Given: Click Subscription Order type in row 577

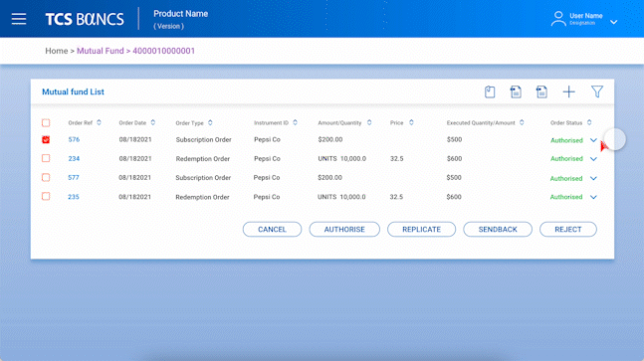Looking at the screenshot, I should pyautogui.click(x=203, y=178).
